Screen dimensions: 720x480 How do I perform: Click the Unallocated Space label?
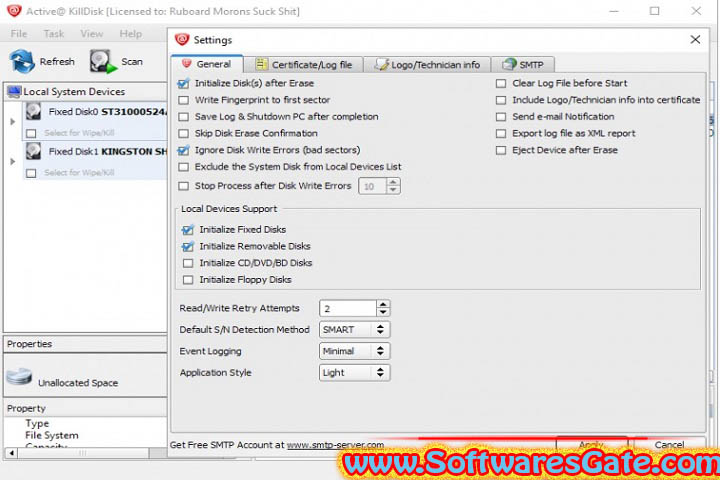(78, 383)
